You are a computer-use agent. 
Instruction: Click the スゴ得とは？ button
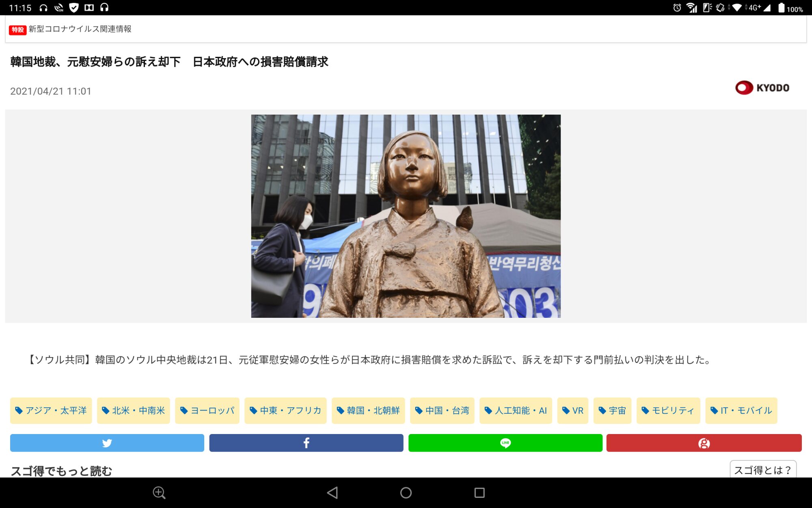pyautogui.click(x=762, y=470)
